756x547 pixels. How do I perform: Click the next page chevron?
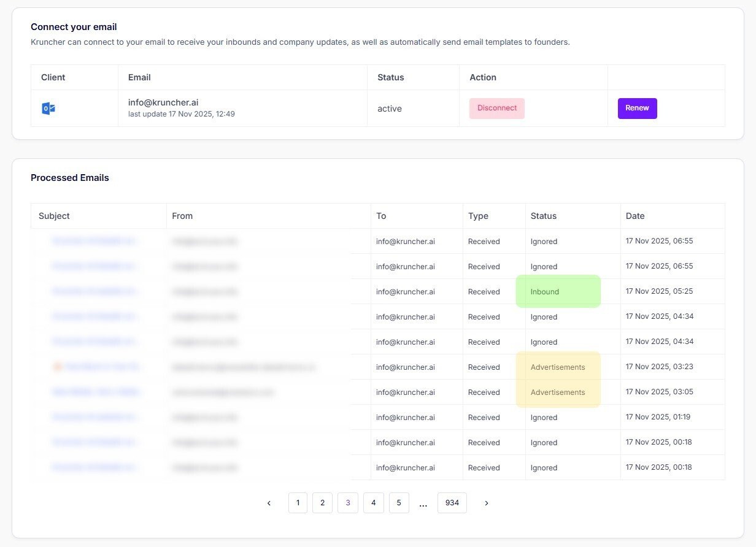click(486, 503)
